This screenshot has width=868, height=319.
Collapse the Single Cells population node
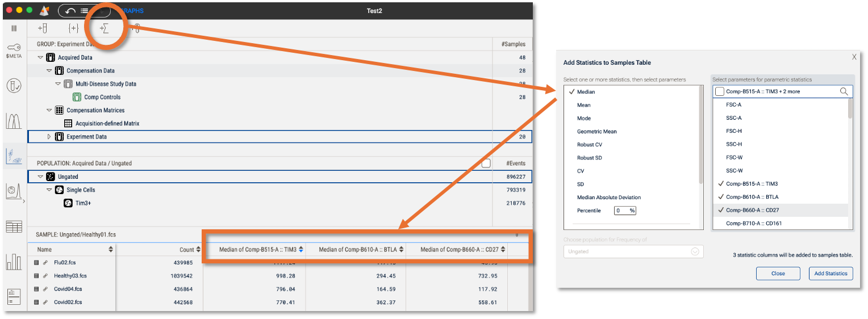(49, 190)
